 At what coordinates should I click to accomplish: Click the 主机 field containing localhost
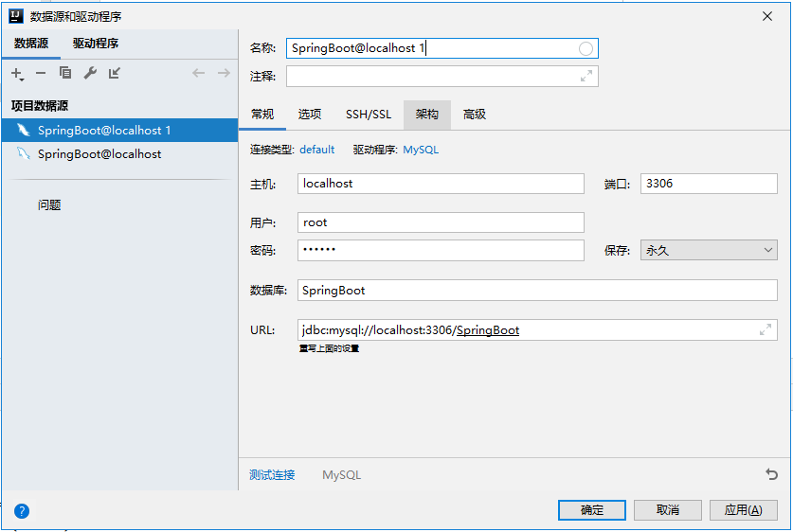[x=441, y=184]
